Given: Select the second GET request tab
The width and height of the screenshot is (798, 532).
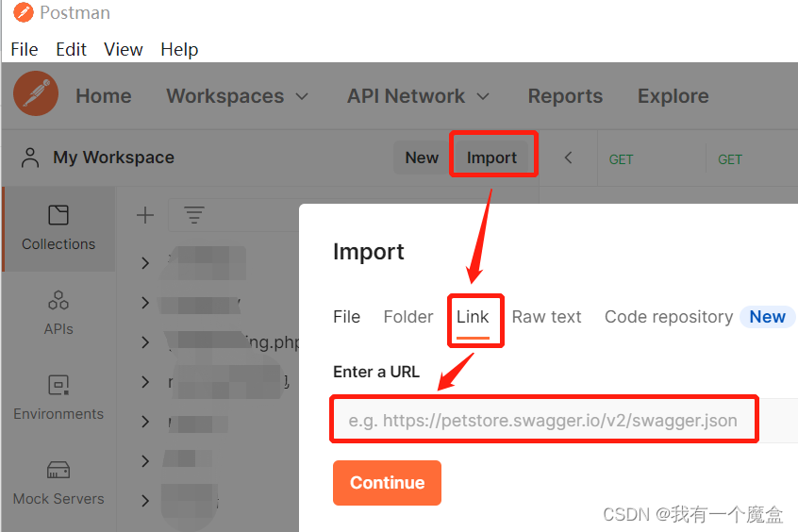Looking at the screenshot, I should pyautogui.click(x=730, y=159).
